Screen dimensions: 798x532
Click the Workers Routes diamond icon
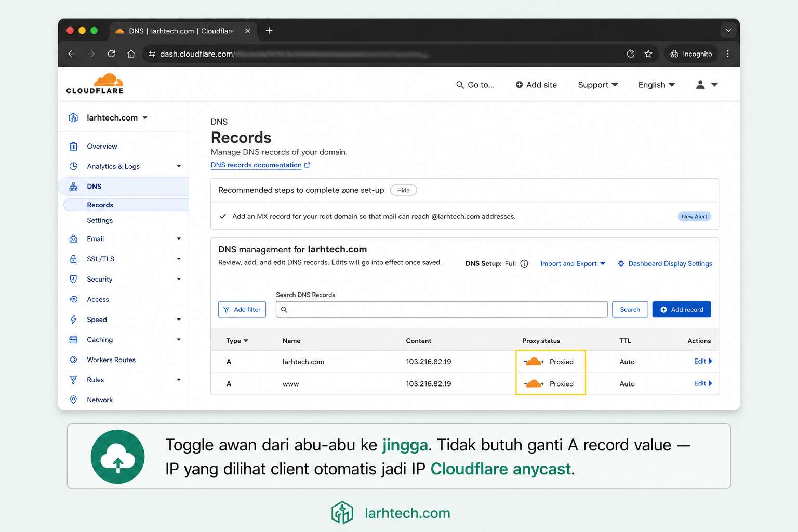[73, 360]
